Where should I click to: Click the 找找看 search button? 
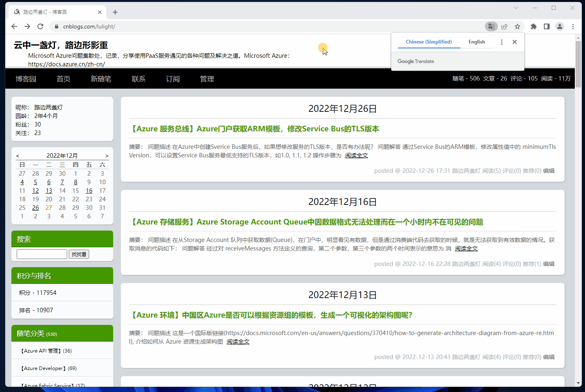click(x=79, y=254)
